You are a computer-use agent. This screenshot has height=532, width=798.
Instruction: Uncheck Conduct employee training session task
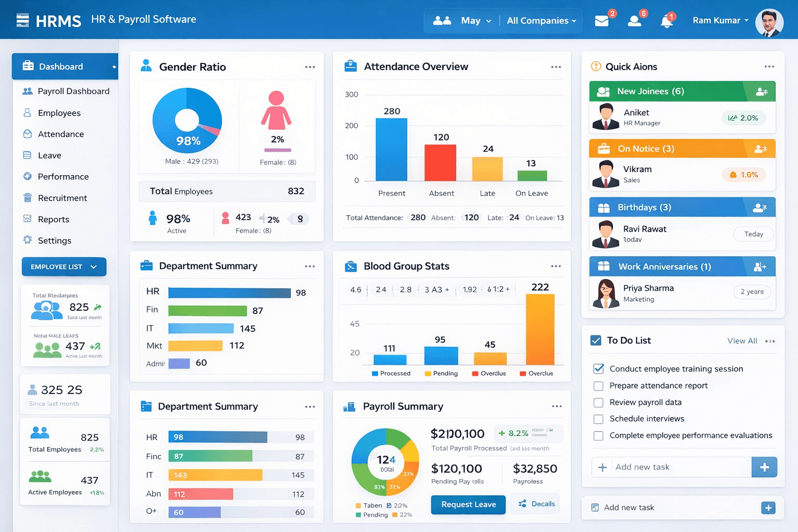pyautogui.click(x=598, y=369)
